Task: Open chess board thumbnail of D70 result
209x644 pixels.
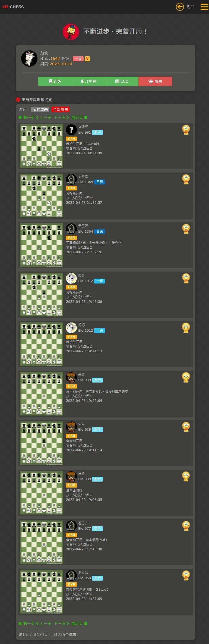Action: [42, 592]
